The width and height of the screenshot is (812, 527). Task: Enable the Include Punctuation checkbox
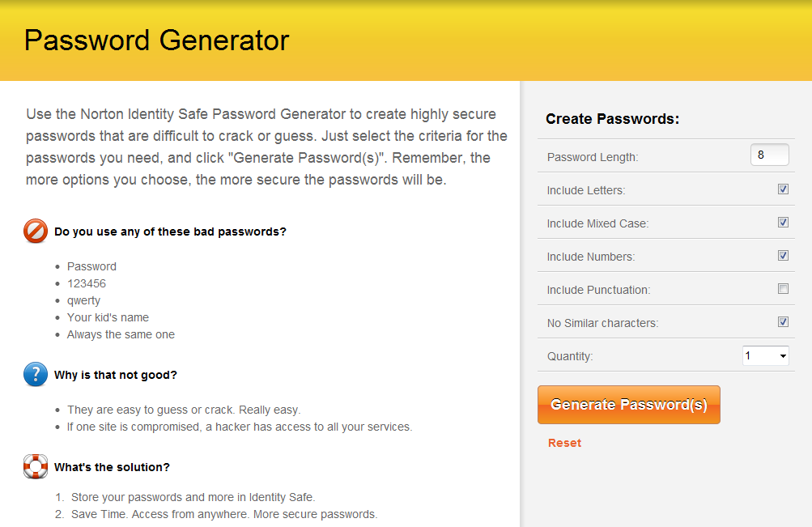point(783,289)
